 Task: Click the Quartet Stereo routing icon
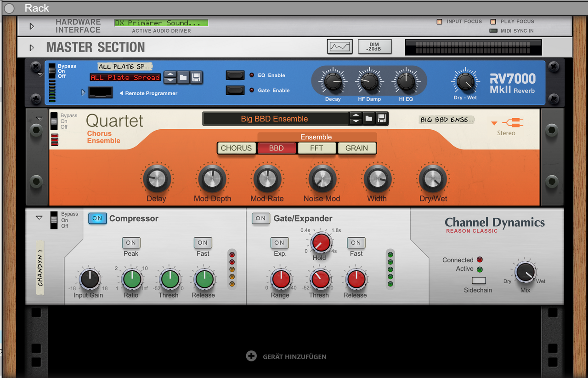[513, 123]
